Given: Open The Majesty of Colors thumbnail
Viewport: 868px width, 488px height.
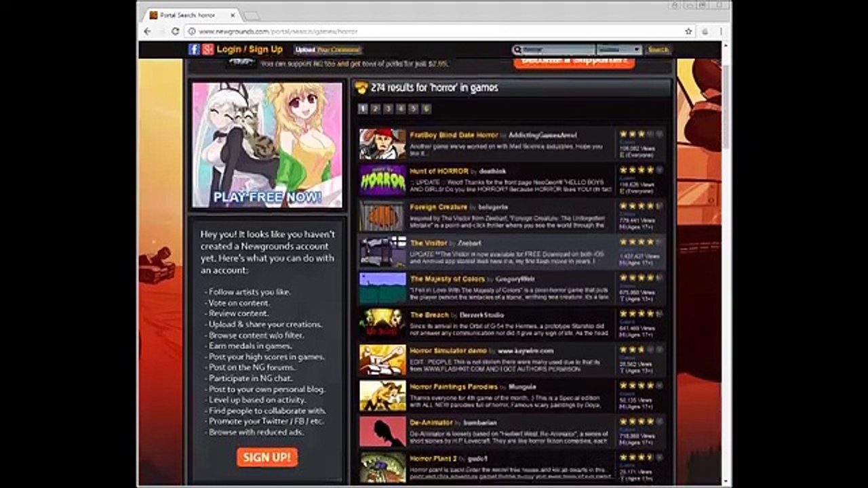Looking at the screenshot, I should point(382,287).
